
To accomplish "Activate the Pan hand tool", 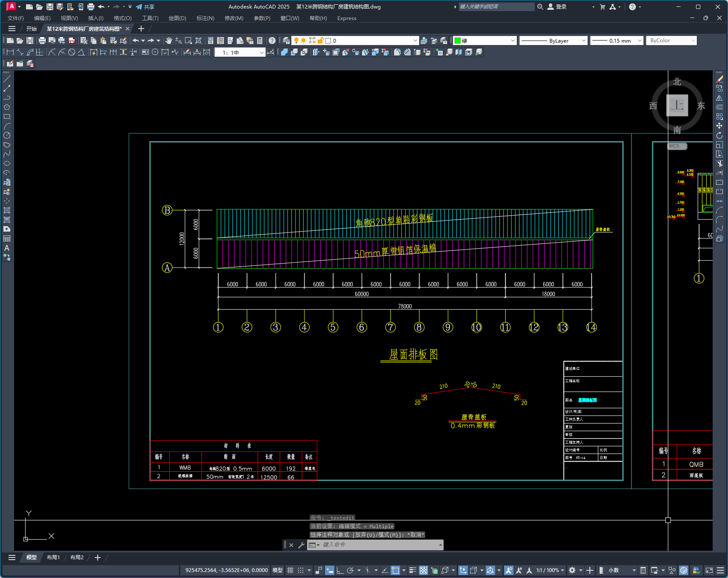I will click(x=169, y=41).
